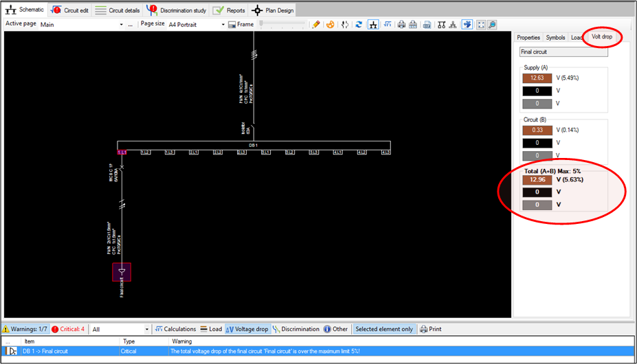The height and width of the screenshot is (364, 637).
Task: Toggle the Calculations warning filter
Action: pos(175,329)
